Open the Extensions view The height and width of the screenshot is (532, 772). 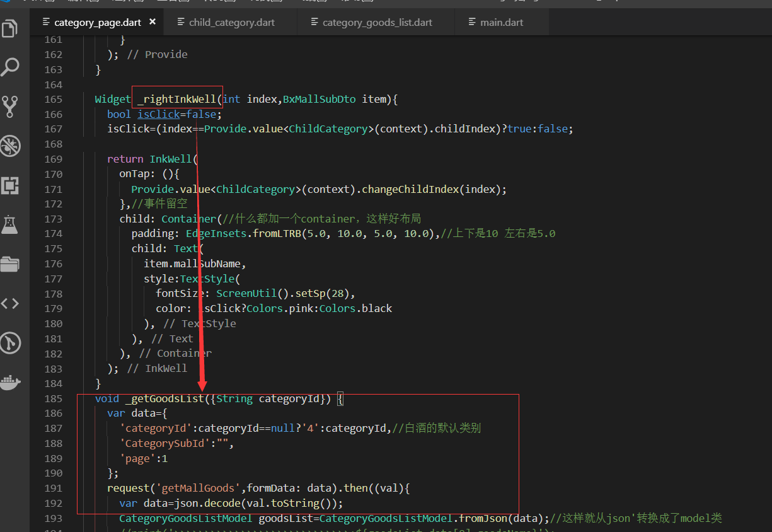(x=10, y=185)
